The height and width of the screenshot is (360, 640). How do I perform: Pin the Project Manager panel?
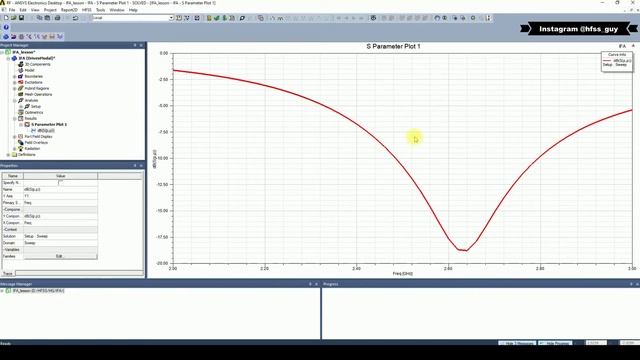pyautogui.click(x=135, y=45)
